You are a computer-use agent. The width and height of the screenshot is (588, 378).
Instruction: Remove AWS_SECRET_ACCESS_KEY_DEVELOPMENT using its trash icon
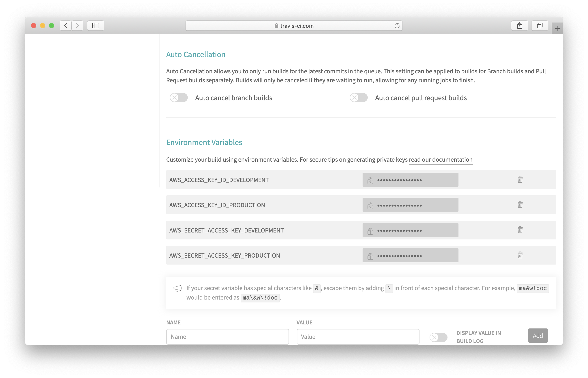520,230
